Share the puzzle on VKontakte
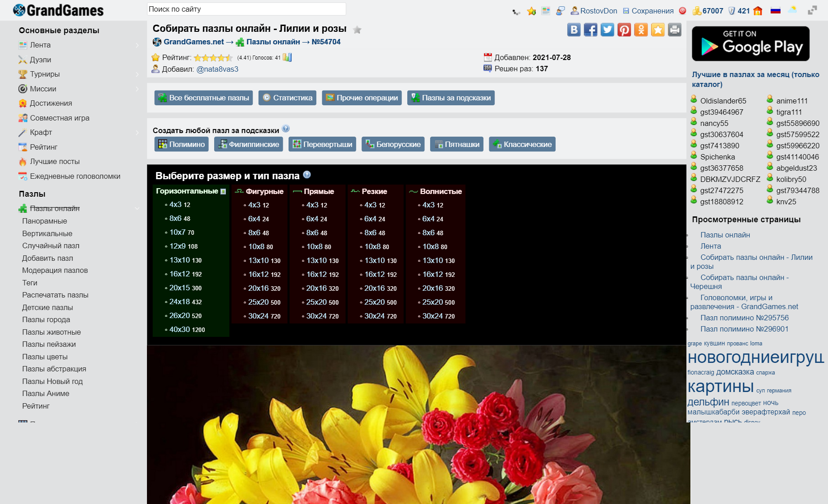This screenshot has width=828, height=504. pyautogui.click(x=574, y=30)
